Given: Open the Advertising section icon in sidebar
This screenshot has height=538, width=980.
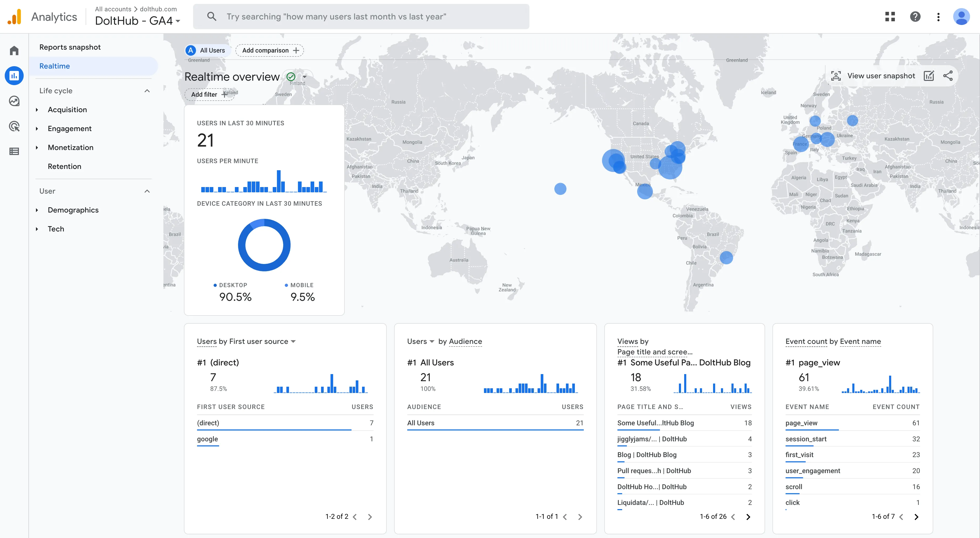Looking at the screenshot, I should [x=14, y=126].
